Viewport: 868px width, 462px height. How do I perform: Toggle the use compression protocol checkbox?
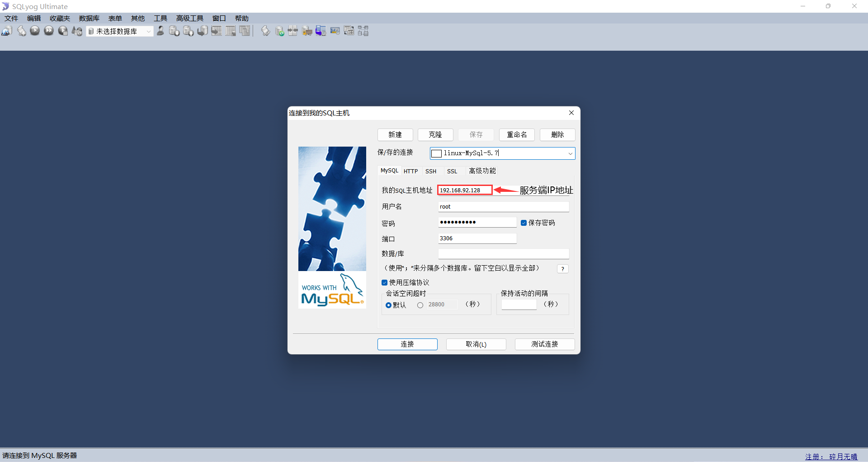point(384,282)
